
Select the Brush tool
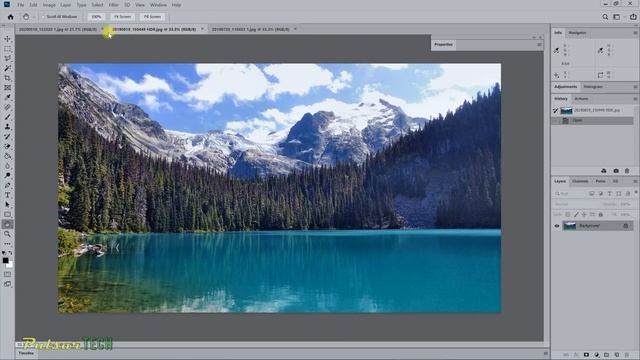click(x=7, y=117)
